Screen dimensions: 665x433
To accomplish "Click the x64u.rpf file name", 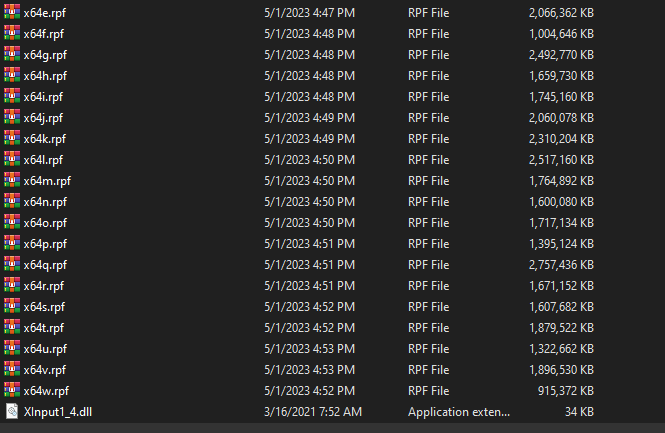I will pos(46,348).
